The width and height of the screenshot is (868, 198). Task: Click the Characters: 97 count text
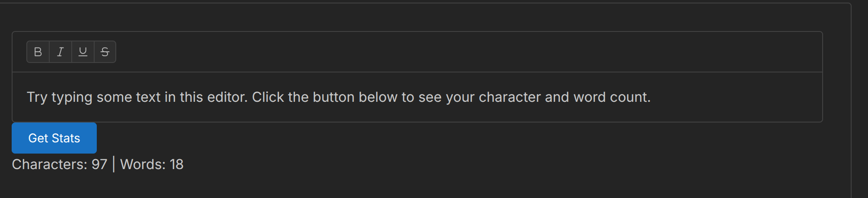point(59,164)
